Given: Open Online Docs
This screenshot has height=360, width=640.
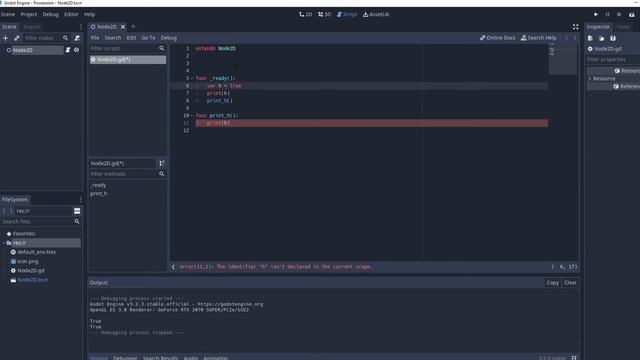Looking at the screenshot, I should pos(498,38).
